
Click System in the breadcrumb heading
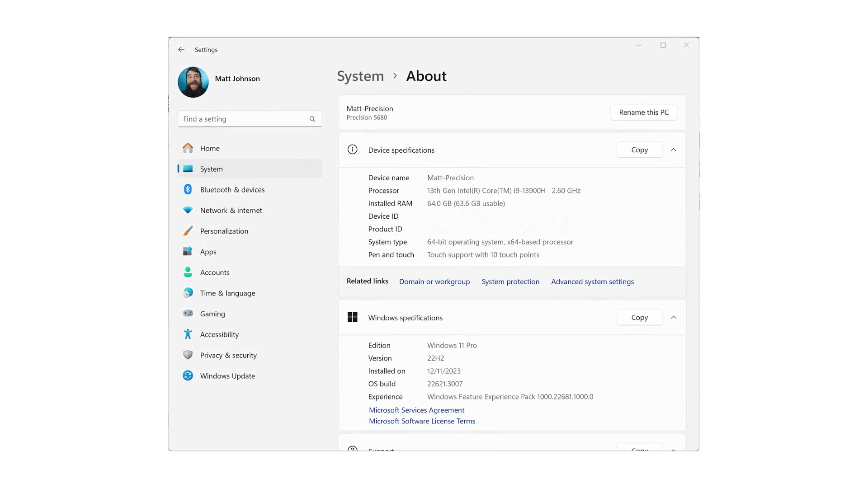(x=360, y=76)
